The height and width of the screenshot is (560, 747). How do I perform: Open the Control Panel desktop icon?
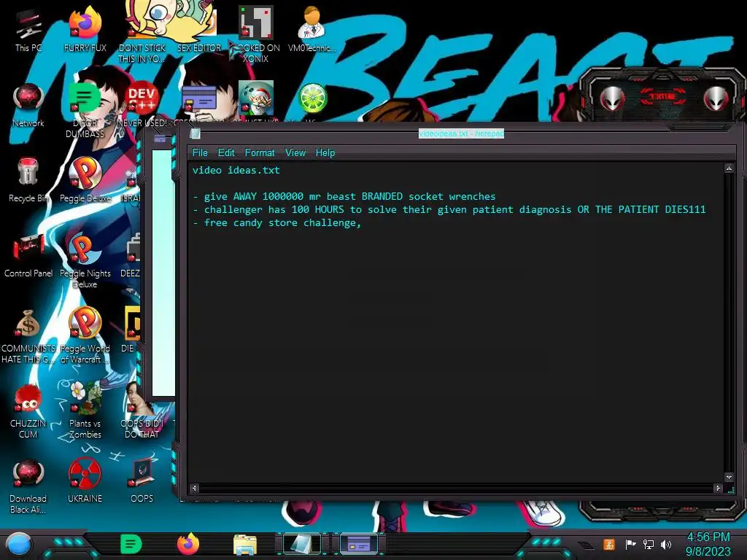[28, 256]
